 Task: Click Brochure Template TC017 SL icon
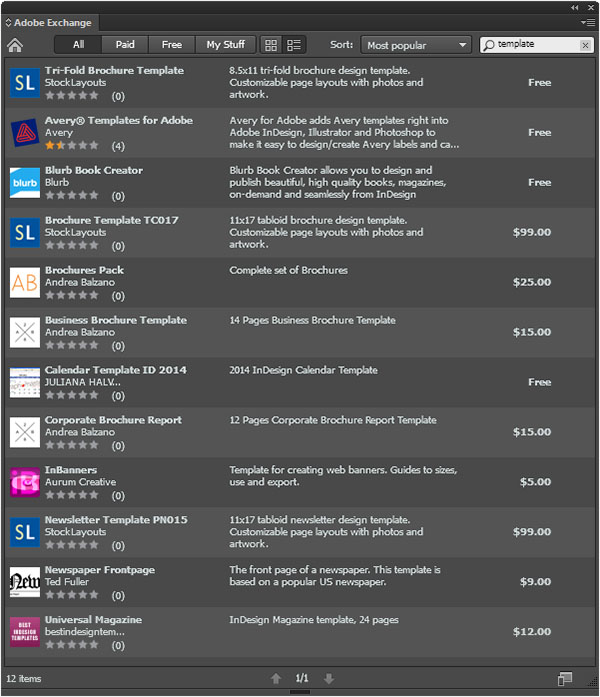[x=25, y=232]
